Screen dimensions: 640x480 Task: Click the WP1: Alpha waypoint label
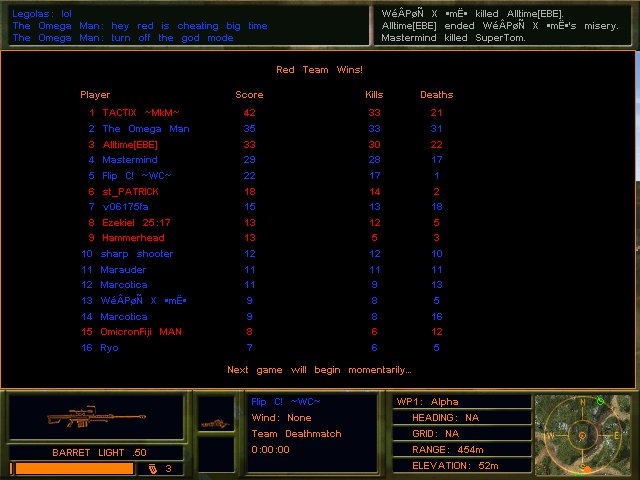click(460, 402)
